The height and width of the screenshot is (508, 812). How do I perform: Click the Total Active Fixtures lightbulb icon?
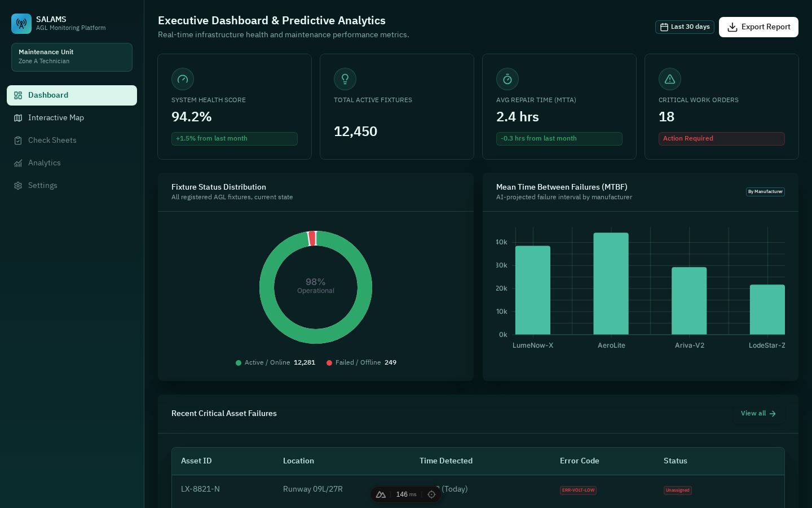(x=345, y=79)
